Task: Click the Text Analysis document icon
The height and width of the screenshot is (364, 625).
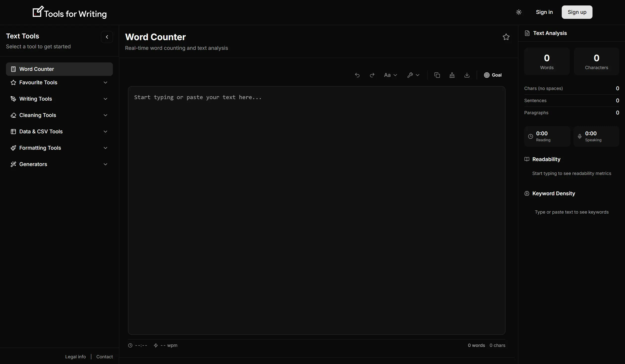Action: pos(527,33)
